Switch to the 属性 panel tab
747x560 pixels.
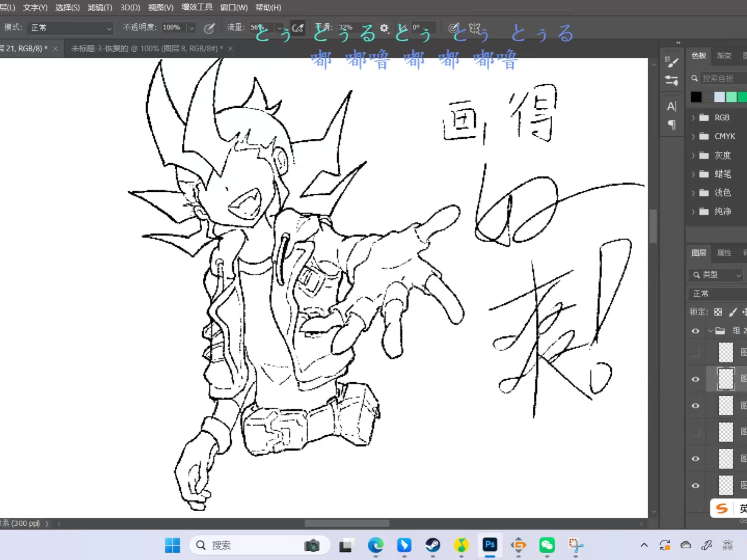[x=724, y=253]
